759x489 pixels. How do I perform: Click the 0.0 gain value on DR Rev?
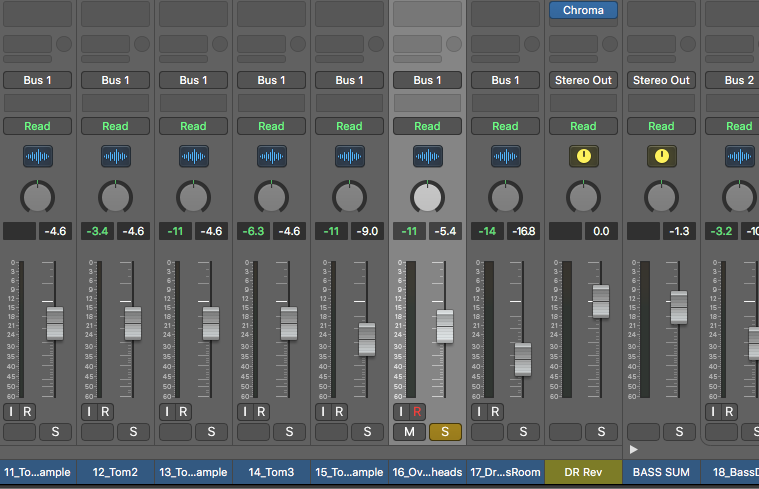pos(601,231)
